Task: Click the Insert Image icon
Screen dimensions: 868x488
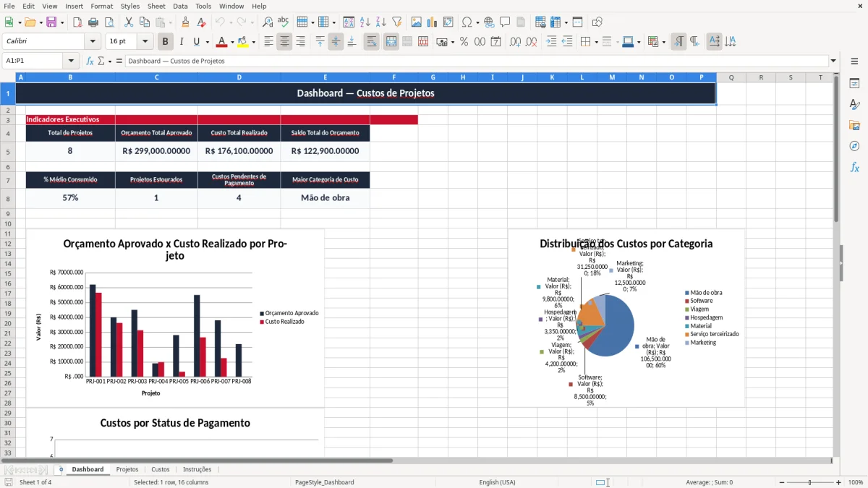Action: (417, 22)
